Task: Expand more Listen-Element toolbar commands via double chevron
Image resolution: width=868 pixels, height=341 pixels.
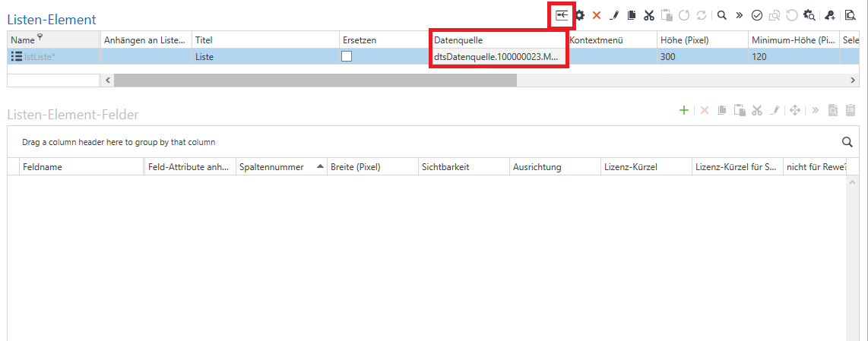Action: point(739,15)
